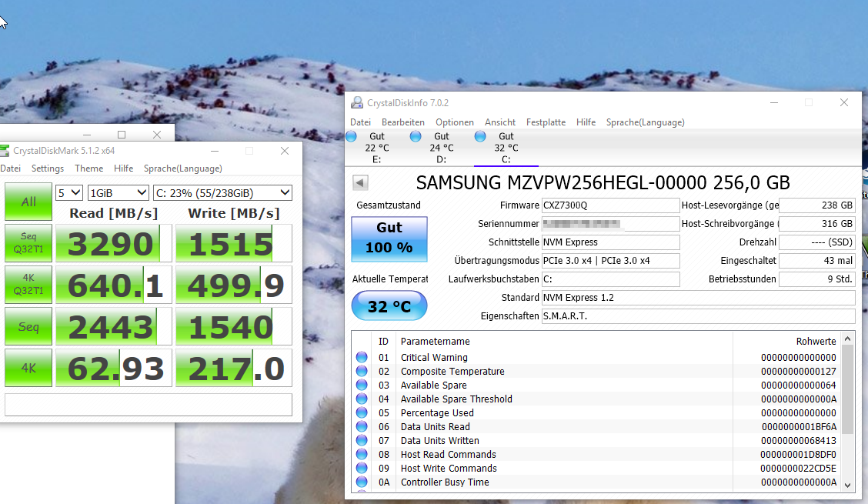
Task: Click the status dot for Data Units Written
Action: [362, 440]
